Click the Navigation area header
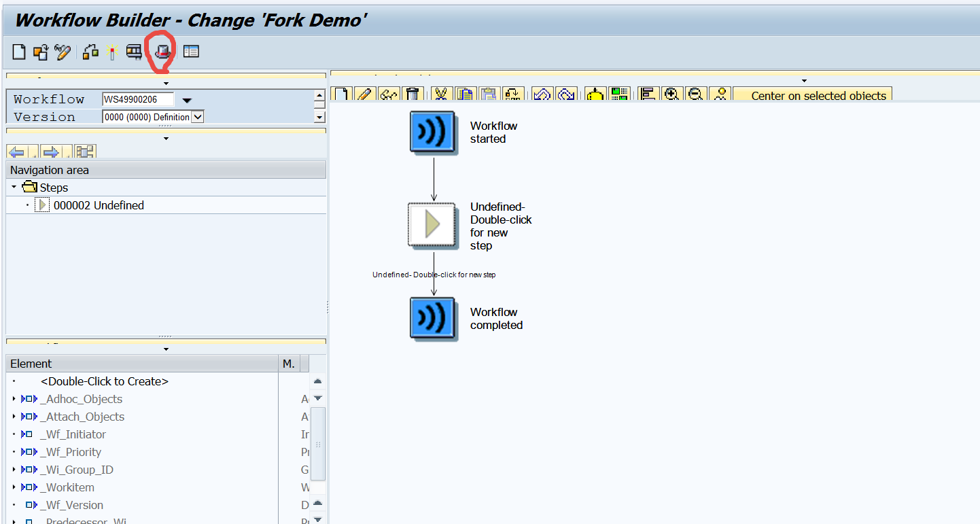980x524 pixels. [x=166, y=170]
